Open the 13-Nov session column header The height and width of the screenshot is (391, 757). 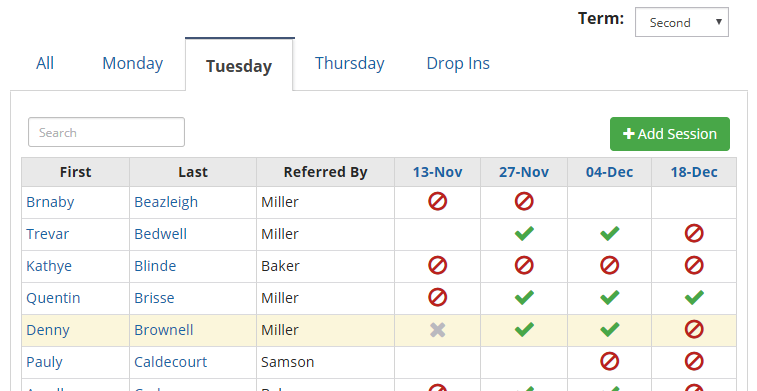pyautogui.click(x=437, y=172)
